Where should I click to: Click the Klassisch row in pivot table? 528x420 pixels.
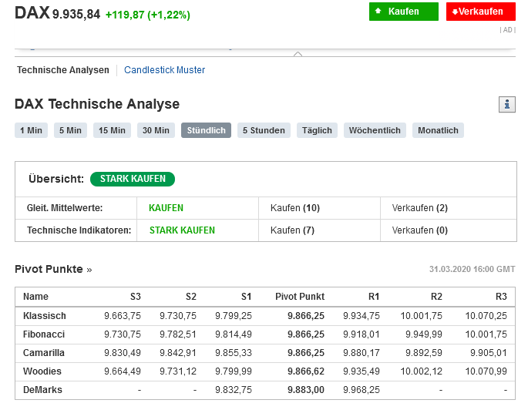(45, 316)
